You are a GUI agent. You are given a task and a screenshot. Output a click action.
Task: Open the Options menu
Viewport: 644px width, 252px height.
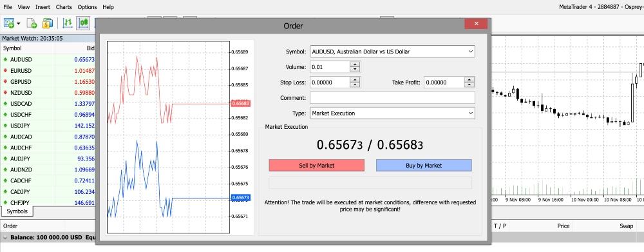(87, 7)
